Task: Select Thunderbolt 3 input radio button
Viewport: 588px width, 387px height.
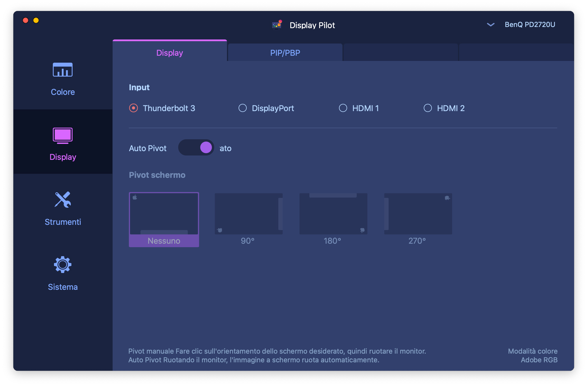Action: tap(134, 108)
